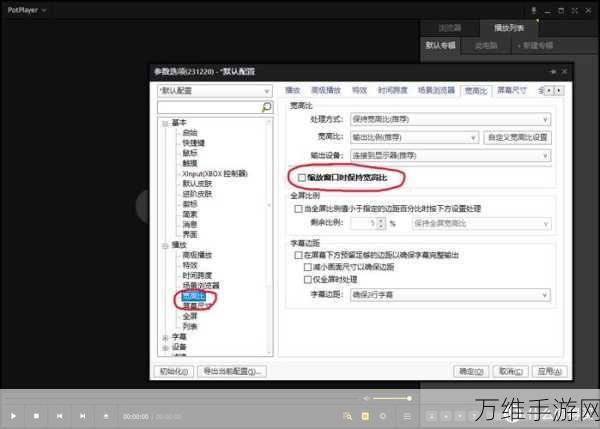This screenshot has width=600, height=429.
Task: Click the search magnifier icon in preferences
Action: [x=267, y=107]
